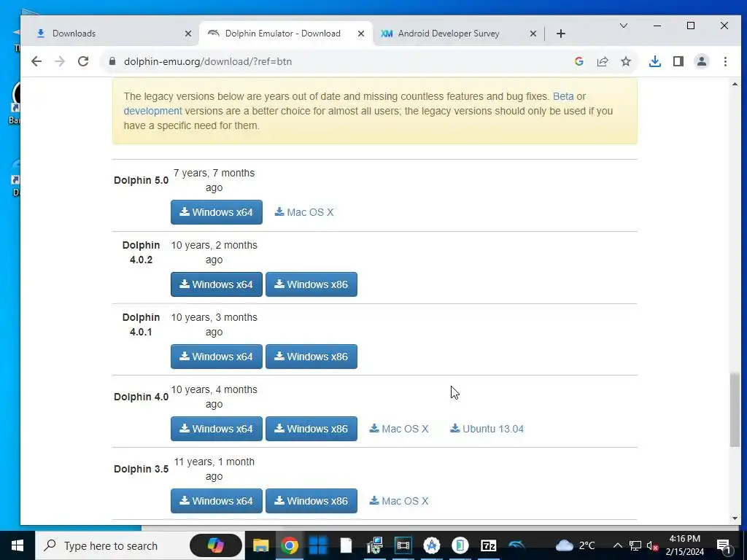This screenshot has height=560, width=747.
Task: Toggle the Chrome side panel
Action: pyautogui.click(x=678, y=61)
